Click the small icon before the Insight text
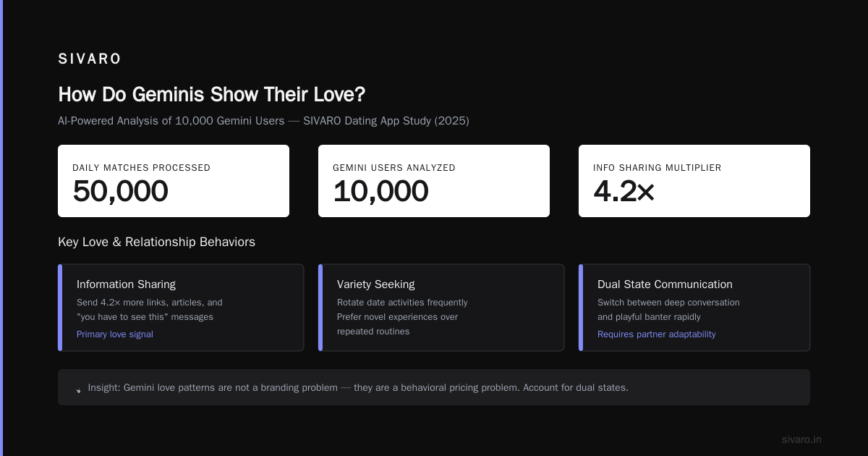868x456 pixels. [79, 389]
